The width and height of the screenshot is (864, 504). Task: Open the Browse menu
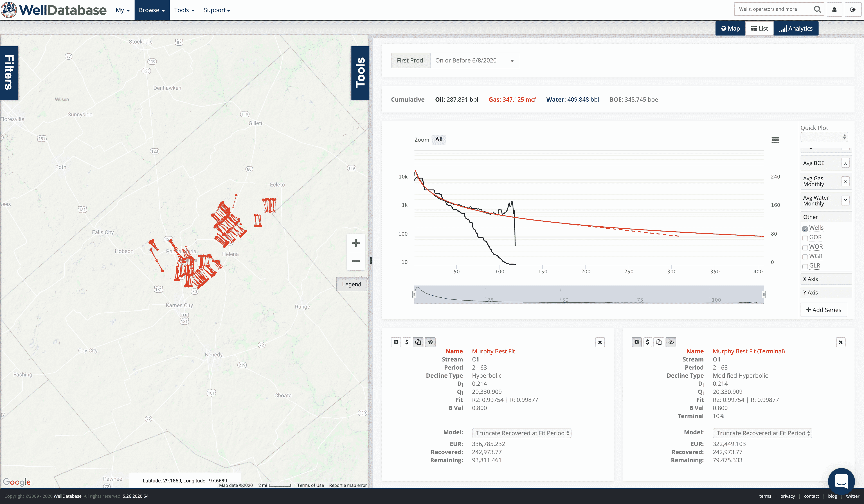point(152,10)
